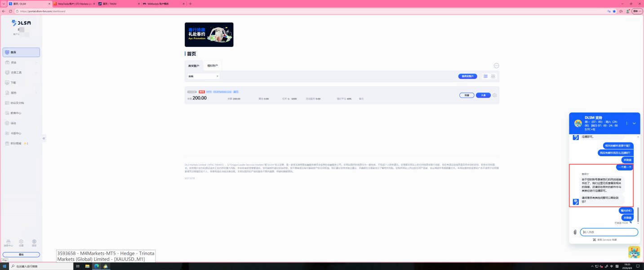Image resolution: width=644 pixels, height=270 pixels.
Task: Open 教育中心 in the sidebar
Action: (x=21, y=113)
